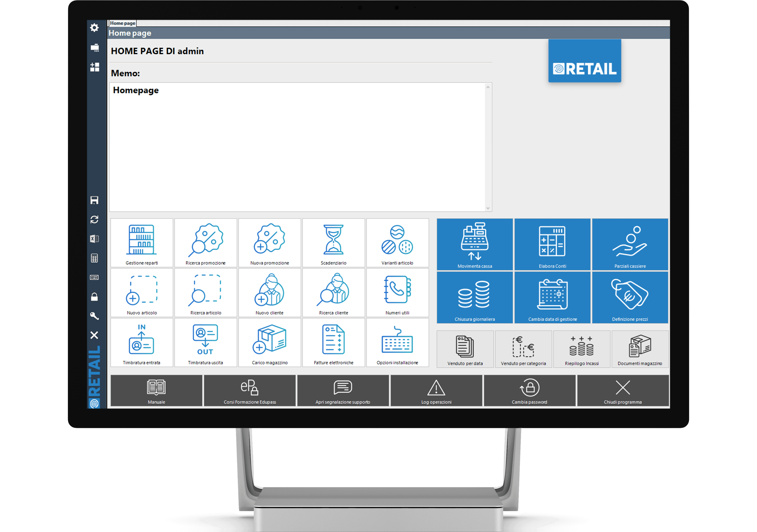Click Cambia password button
Screen dimensions: 757x532
pos(529,391)
